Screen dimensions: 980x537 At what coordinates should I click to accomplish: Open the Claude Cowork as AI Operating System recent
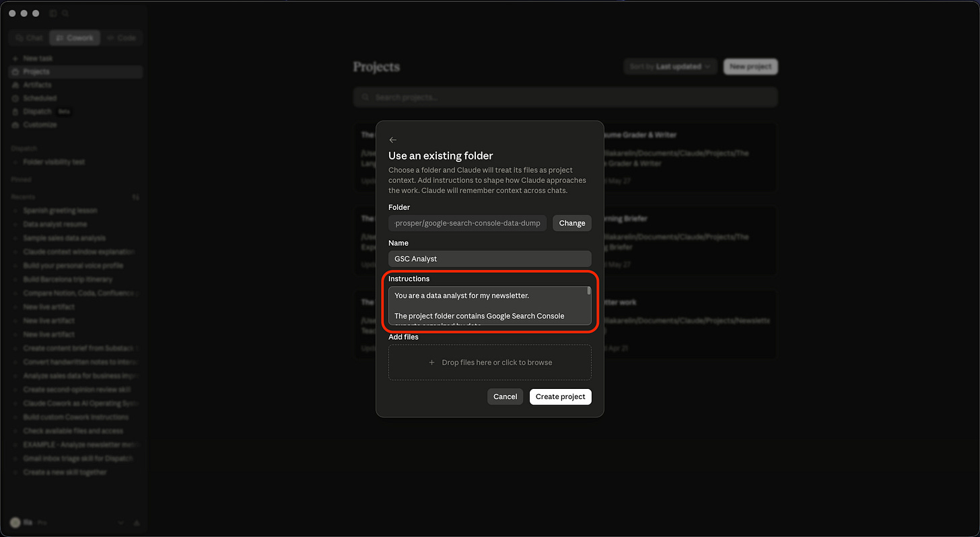point(76,404)
